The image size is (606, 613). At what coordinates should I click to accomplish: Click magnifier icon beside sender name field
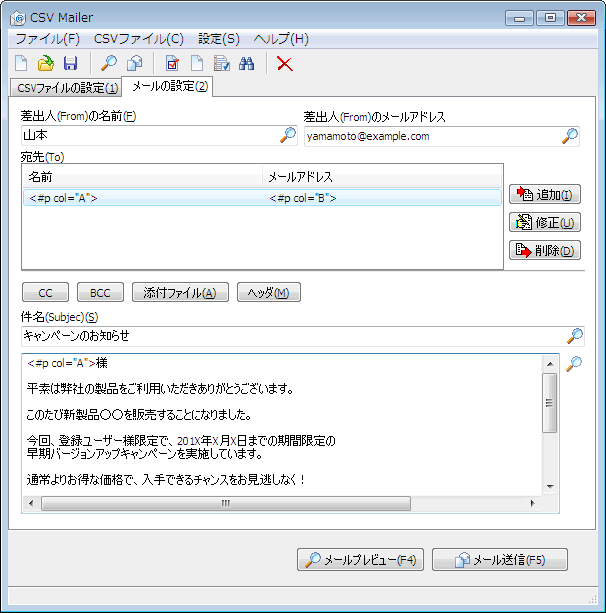pyautogui.click(x=288, y=136)
